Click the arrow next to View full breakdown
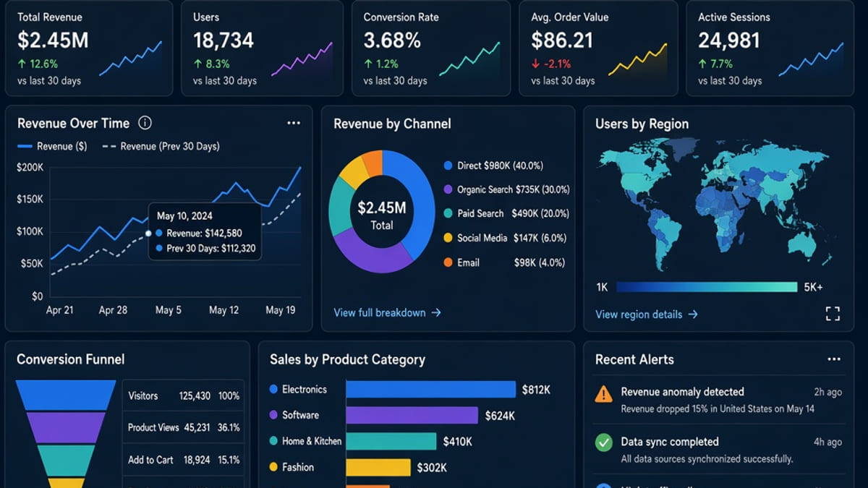Screen dimensions: 868x488 point(436,312)
